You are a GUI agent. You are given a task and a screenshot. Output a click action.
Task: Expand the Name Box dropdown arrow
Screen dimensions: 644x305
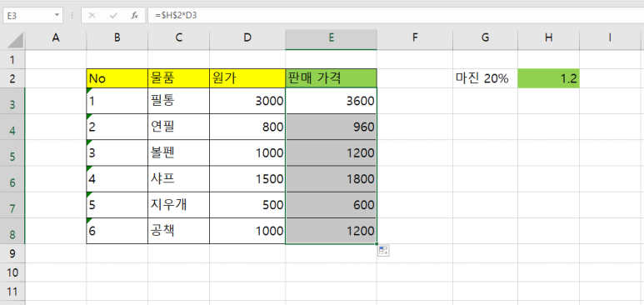pos(57,16)
